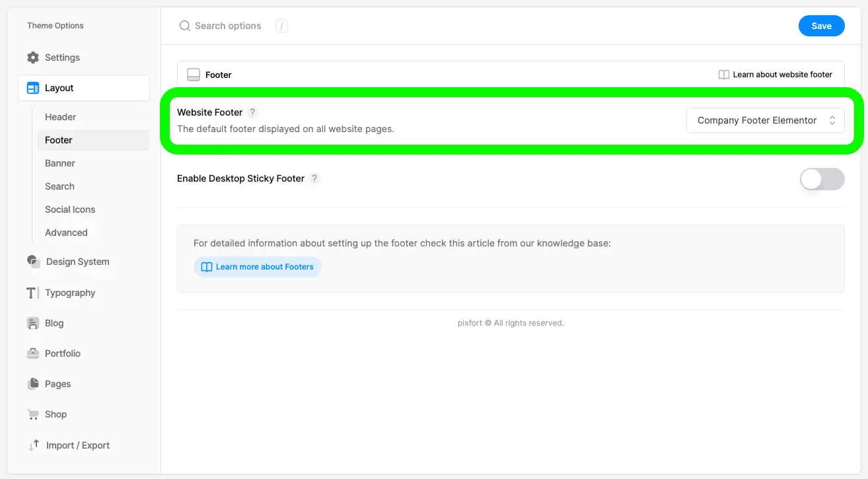This screenshot has width=868, height=479.
Task: Click the Pages icon in sidebar
Action: pyautogui.click(x=33, y=384)
